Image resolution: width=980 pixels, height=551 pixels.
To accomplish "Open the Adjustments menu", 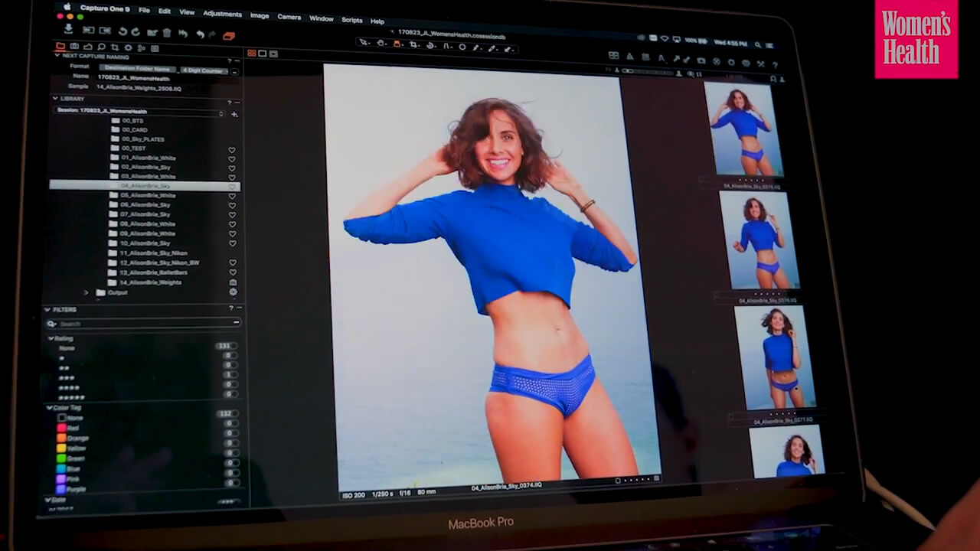I will (222, 14).
